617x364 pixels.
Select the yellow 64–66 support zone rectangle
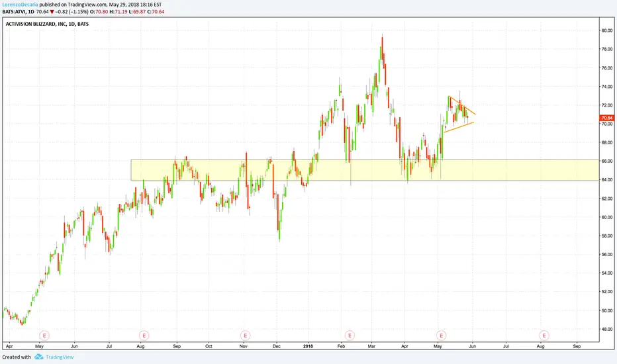point(365,170)
